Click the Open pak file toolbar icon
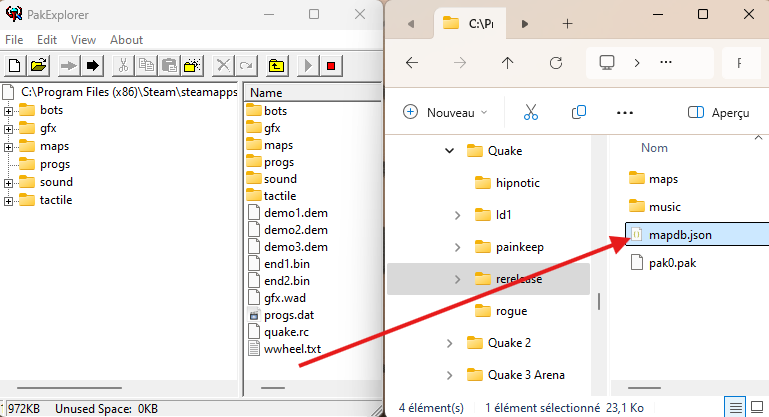Screen dimensions: 769x417 pyautogui.click(x=39, y=66)
